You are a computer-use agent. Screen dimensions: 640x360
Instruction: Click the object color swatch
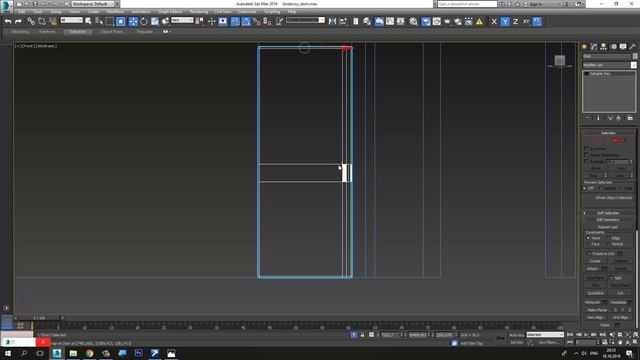tap(635, 56)
